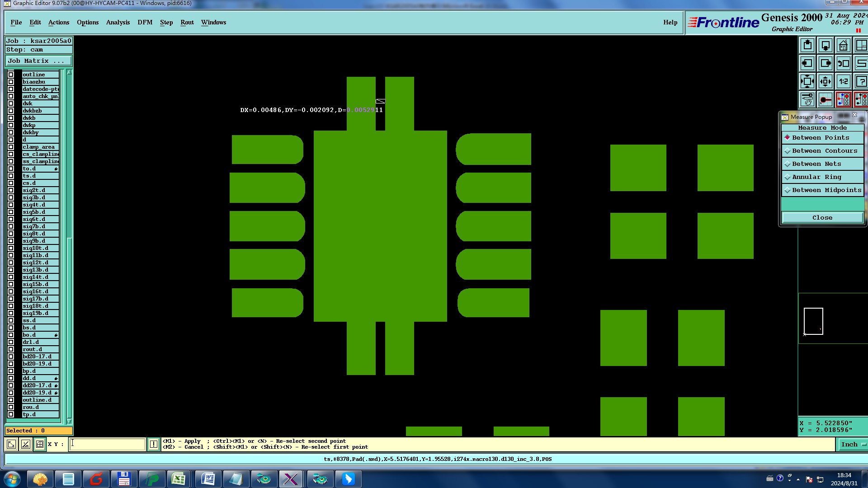Click the exclamation mark icon beside XY field
This screenshot has width=868, height=488.
(154, 444)
